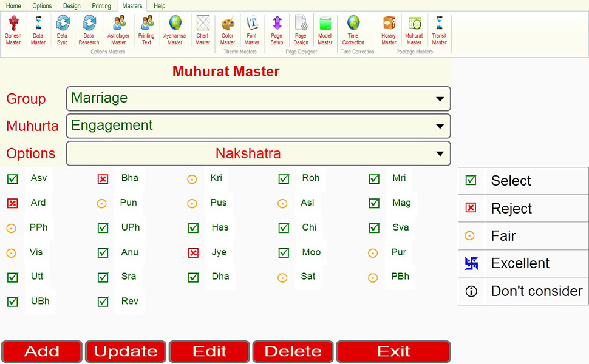The width and height of the screenshot is (589, 364).
Task: Choose the Don't consider info icon
Action: 471,291
